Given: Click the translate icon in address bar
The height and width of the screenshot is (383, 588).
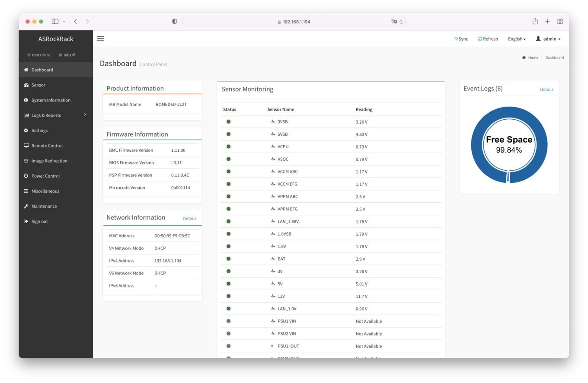Looking at the screenshot, I should [x=393, y=22].
